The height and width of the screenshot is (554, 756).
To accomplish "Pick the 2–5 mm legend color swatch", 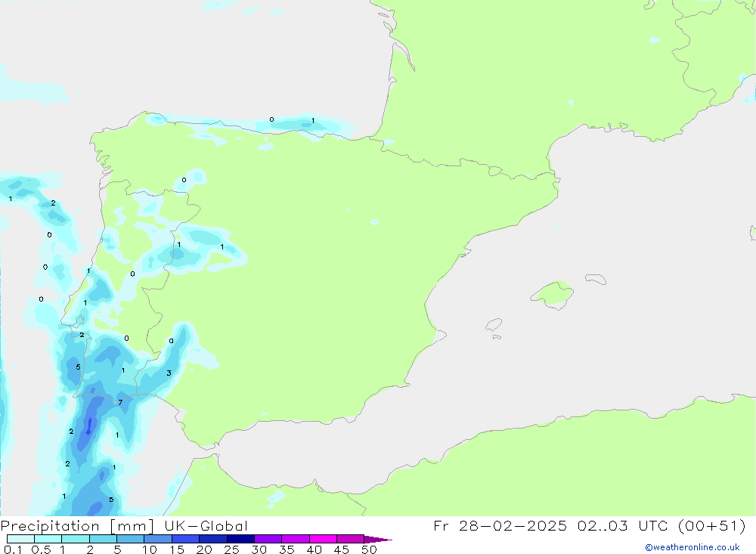I will tap(103, 539).
